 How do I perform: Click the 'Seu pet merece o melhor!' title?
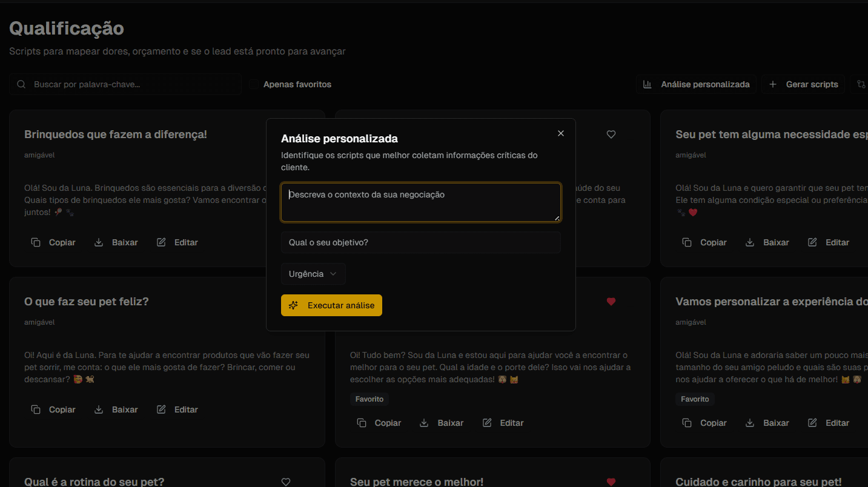pyautogui.click(x=417, y=482)
